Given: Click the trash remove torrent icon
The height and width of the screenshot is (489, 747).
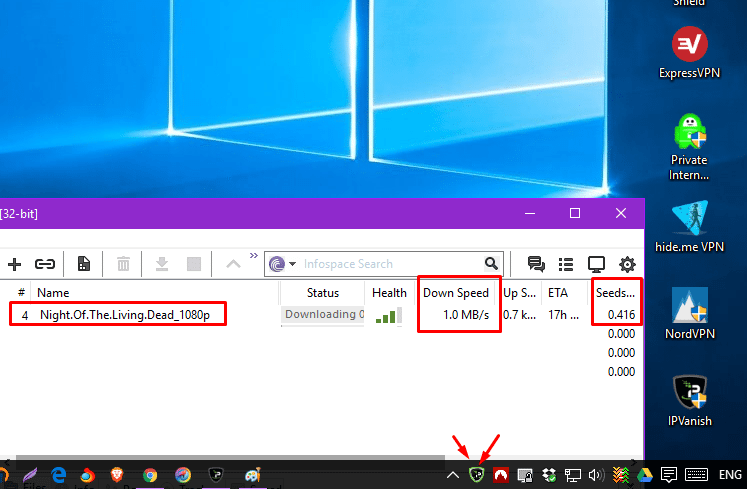Looking at the screenshot, I should 123,264.
